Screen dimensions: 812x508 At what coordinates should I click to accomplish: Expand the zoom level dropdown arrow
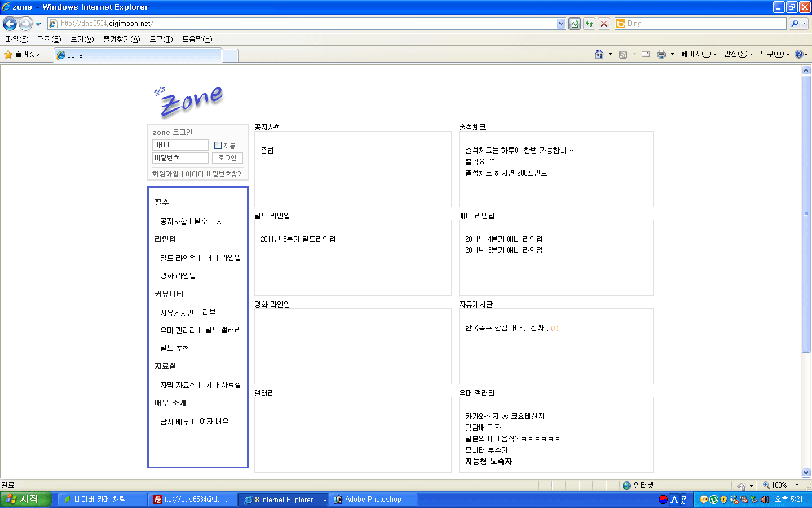pyautogui.click(x=797, y=485)
